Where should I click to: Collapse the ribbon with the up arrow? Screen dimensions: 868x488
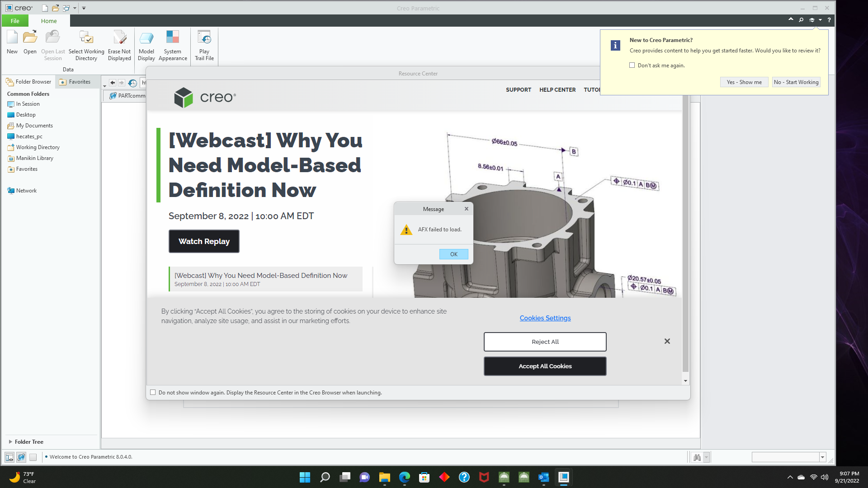(791, 19)
